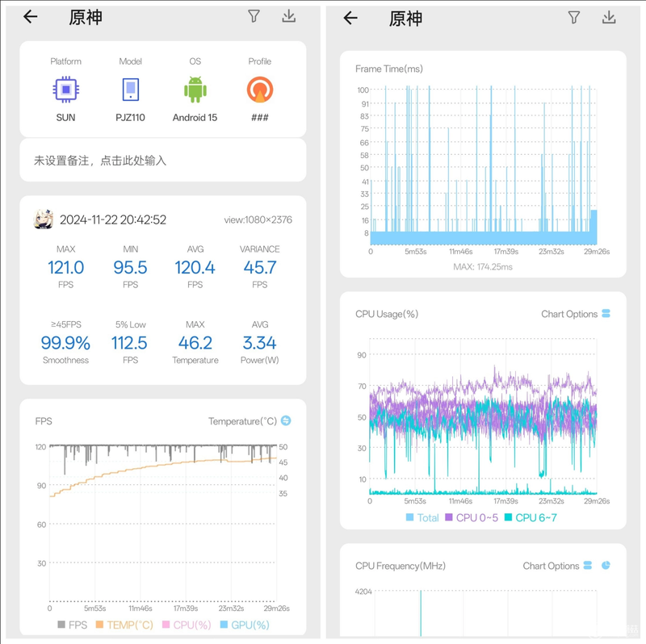Tap the download icon in the left panel
Image resolution: width=646 pixels, height=644 pixels.
click(289, 16)
